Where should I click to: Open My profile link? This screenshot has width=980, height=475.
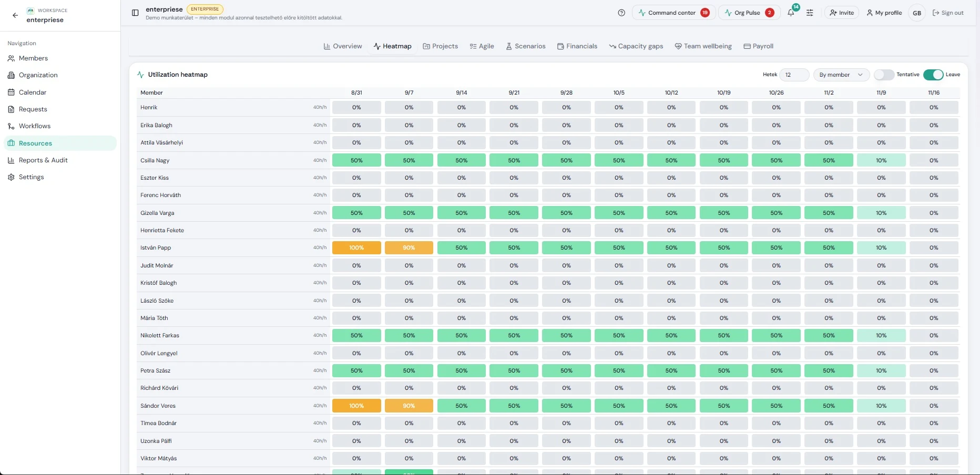(x=884, y=13)
